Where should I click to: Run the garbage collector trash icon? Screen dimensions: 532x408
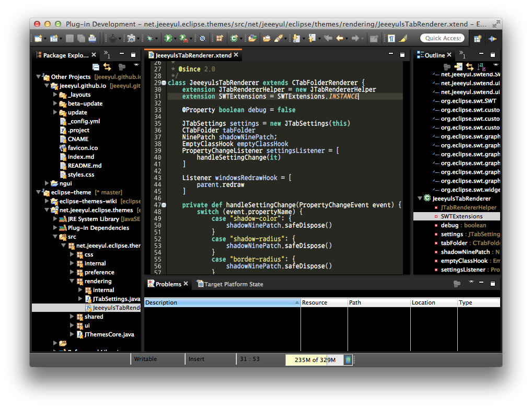point(348,359)
